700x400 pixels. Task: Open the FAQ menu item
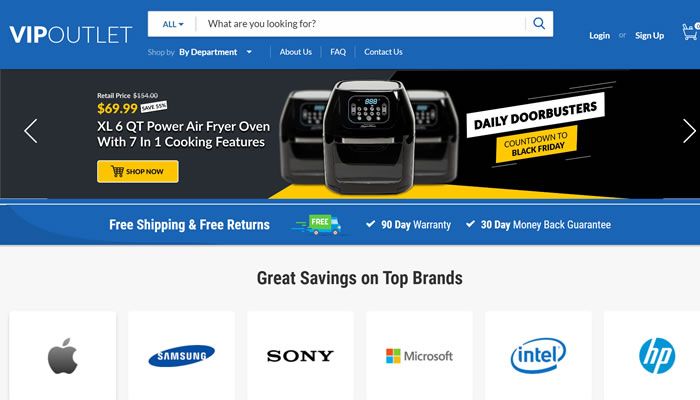[x=338, y=52]
